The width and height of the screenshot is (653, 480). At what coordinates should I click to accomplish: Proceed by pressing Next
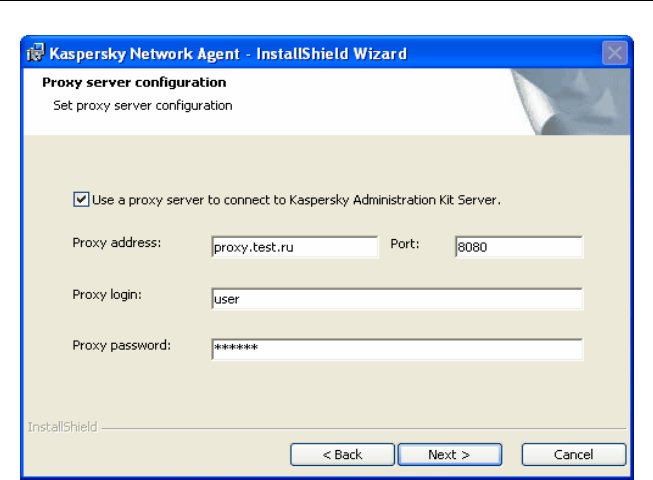[449, 455]
